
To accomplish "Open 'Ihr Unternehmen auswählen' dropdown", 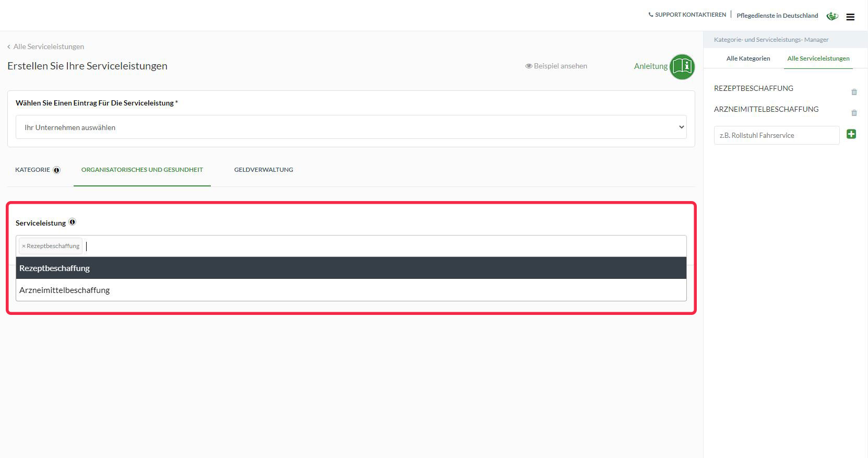I will tap(351, 127).
